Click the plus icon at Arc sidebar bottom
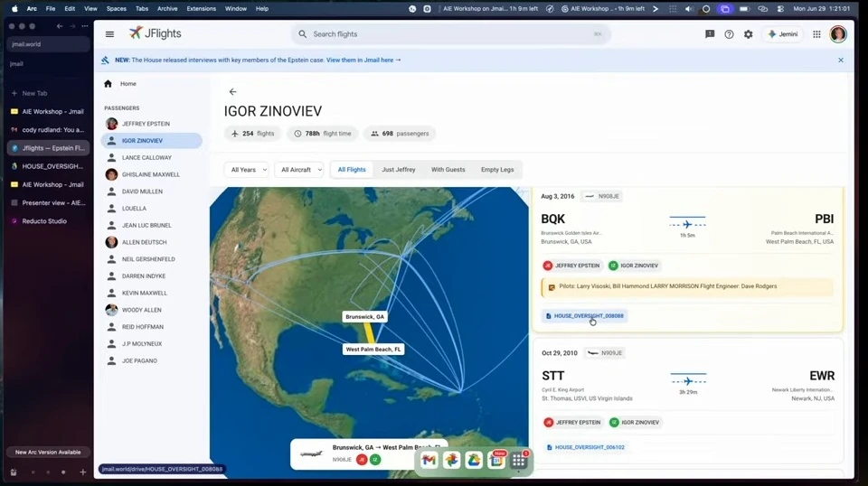Viewport: 868px width, 486px height. tap(82, 472)
